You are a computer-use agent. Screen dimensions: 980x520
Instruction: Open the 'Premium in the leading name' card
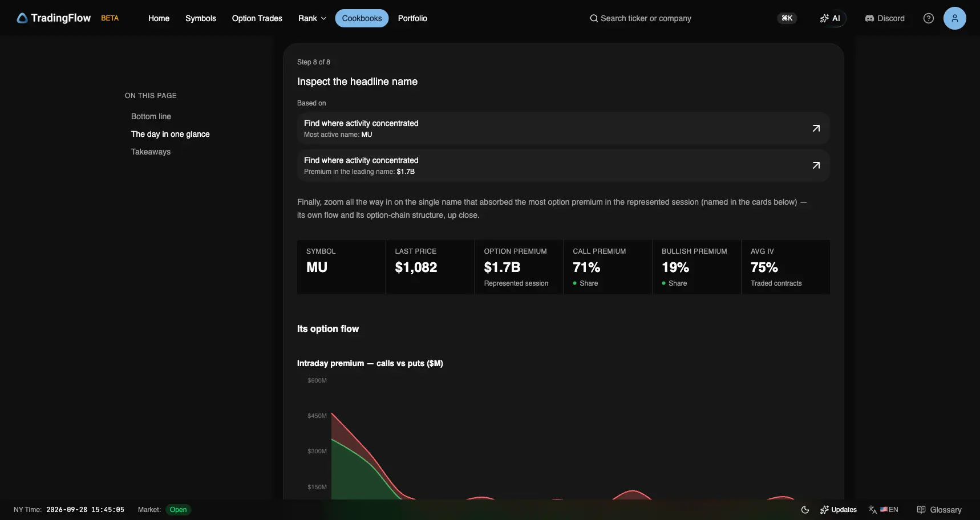coord(563,165)
